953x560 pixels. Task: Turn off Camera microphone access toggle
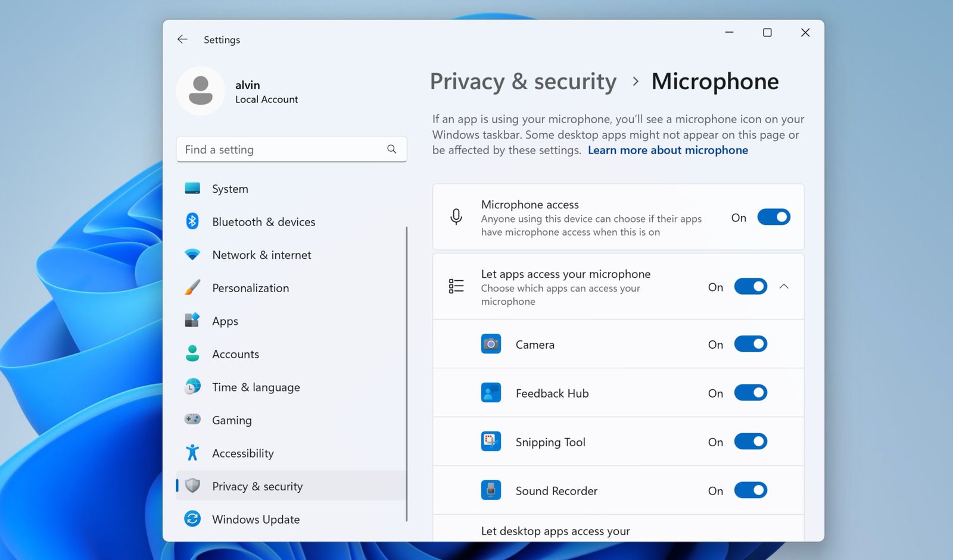pyautogui.click(x=750, y=344)
